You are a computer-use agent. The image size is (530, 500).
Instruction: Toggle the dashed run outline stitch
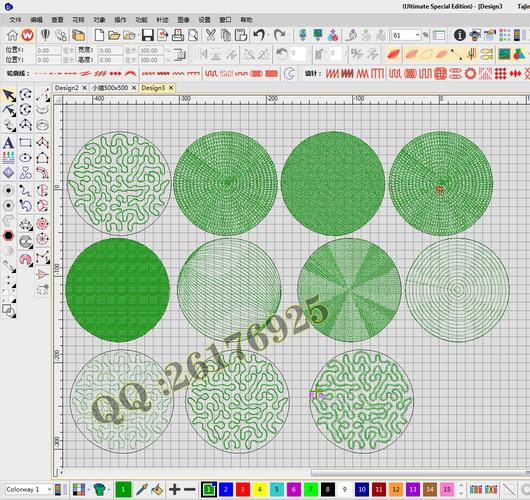[x=41, y=73]
